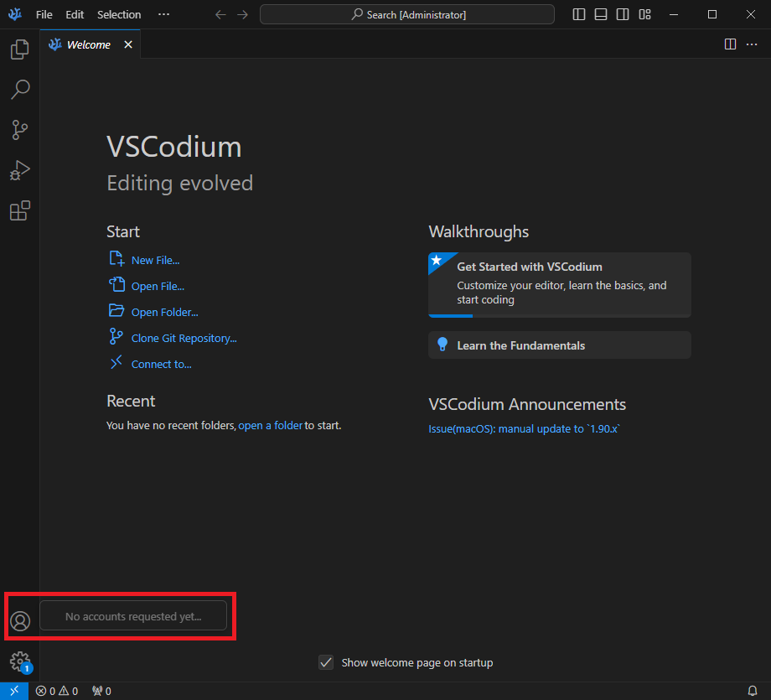Image resolution: width=771 pixels, height=700 pixels.
Task: Open Customize Layout icon
Action: coord(644,14)
